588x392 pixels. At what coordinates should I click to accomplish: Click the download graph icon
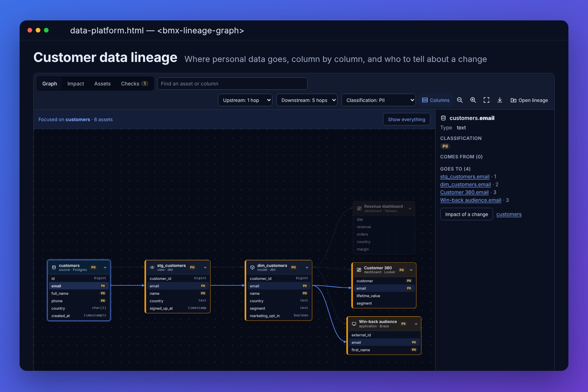tap(500, 100)
